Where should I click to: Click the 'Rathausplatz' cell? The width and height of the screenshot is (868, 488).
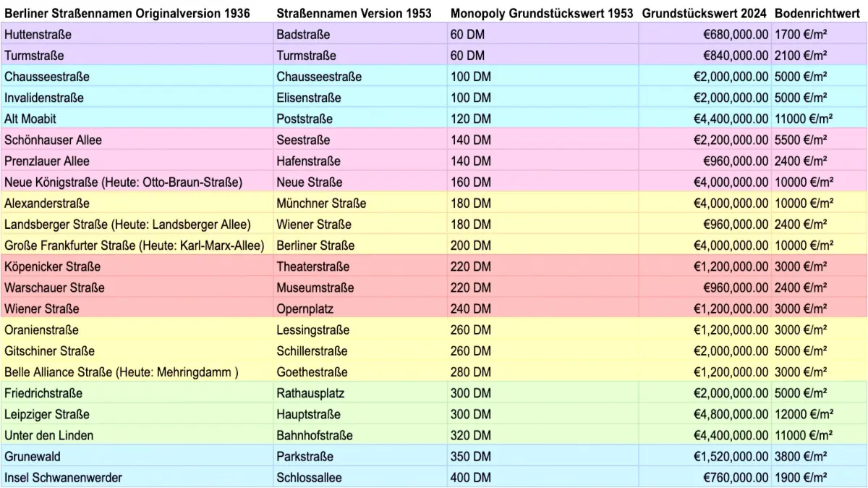(310, 393)
